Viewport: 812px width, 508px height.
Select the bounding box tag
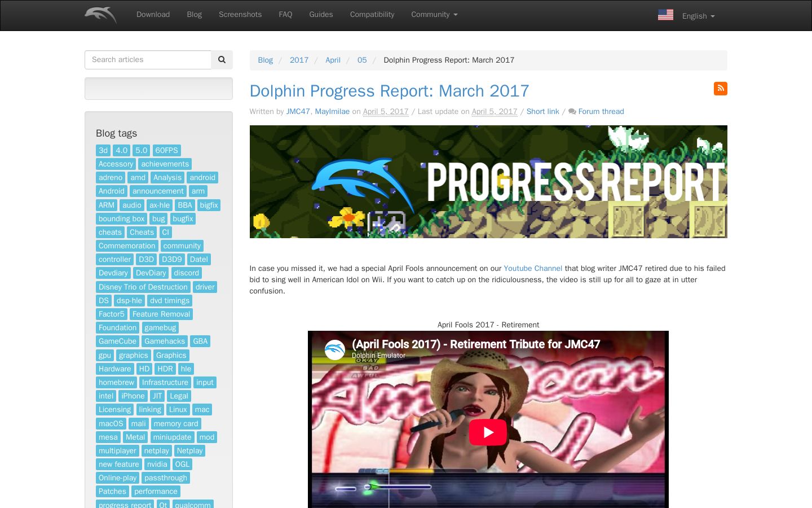121,219
